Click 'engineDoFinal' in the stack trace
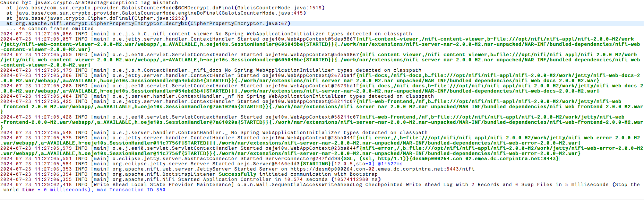 [x=198, y=13]
